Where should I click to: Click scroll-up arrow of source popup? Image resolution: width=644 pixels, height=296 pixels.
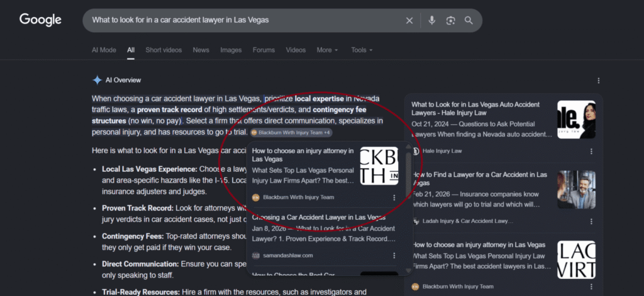coord(408,146)
